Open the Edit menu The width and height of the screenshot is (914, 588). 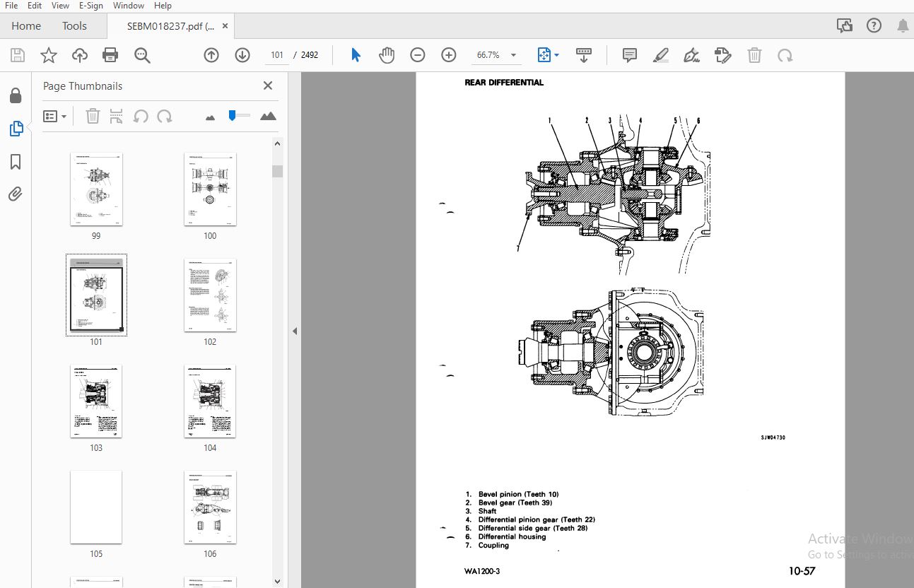coord(34,6)
